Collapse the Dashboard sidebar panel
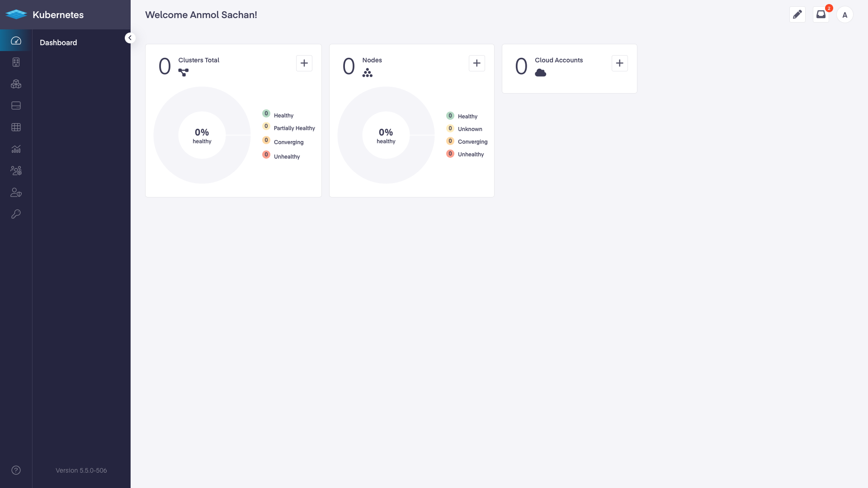This screenshot has width=868, height=488. (x=130, y=38)
